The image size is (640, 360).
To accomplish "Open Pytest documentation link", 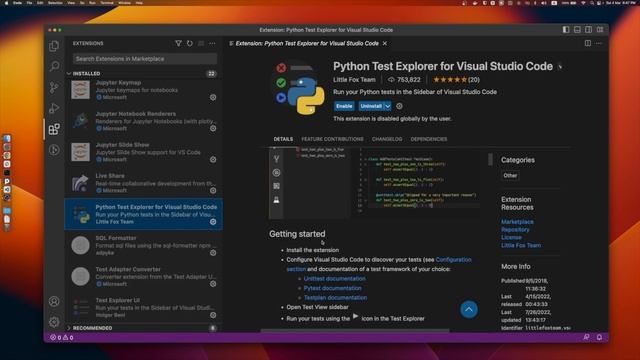I will 333,288.
